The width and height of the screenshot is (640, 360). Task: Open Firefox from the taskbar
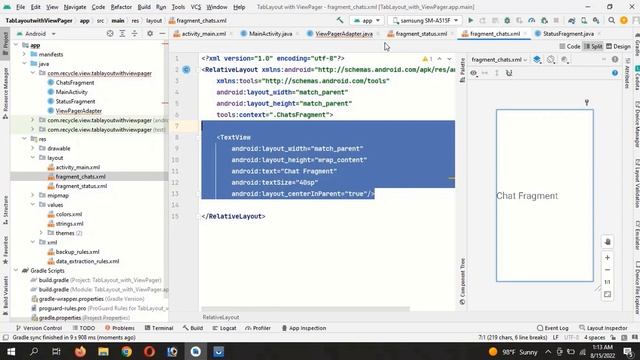tap(80, 351)
